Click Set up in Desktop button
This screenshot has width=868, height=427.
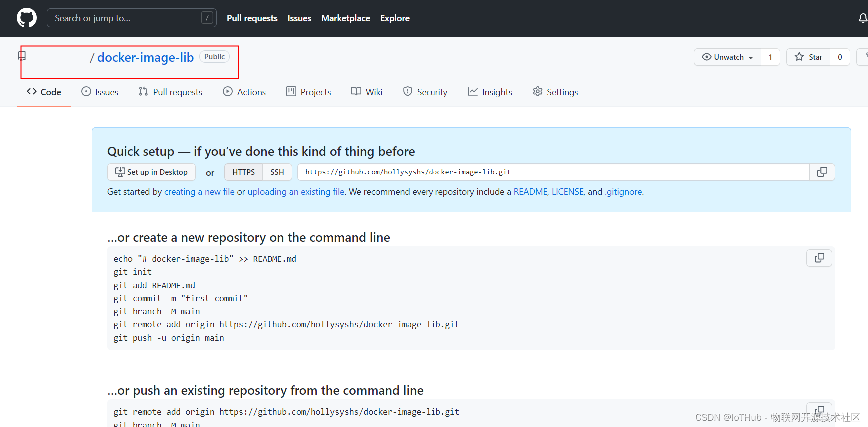[151, 172]
